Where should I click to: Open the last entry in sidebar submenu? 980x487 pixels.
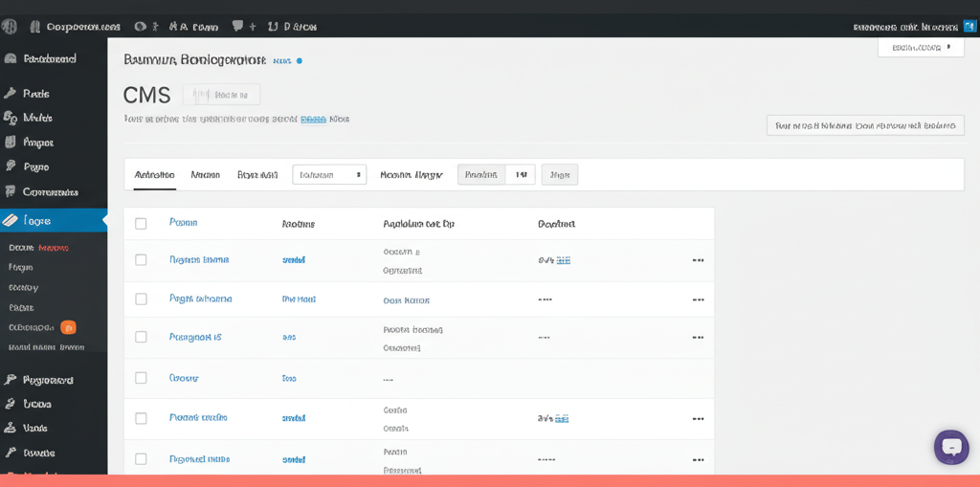pyautogui.click(x=46, y=347)
